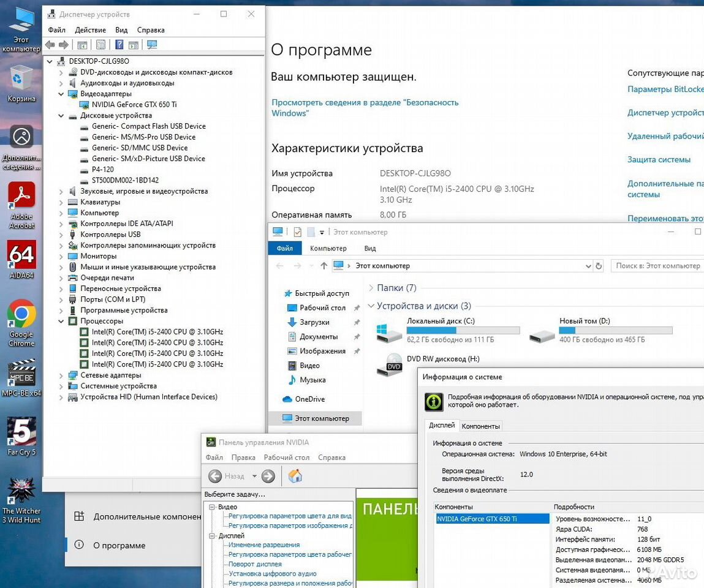Click the Назад back button in NVIDIA panel
The width and height of the screenshot is (704, 588).
[x=227, y=476]
